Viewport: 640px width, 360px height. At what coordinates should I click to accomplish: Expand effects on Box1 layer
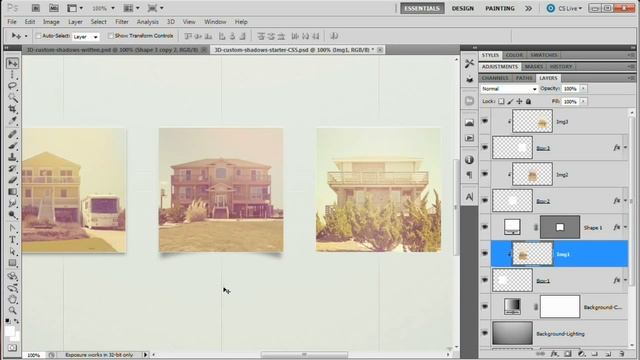pos(625,280)
